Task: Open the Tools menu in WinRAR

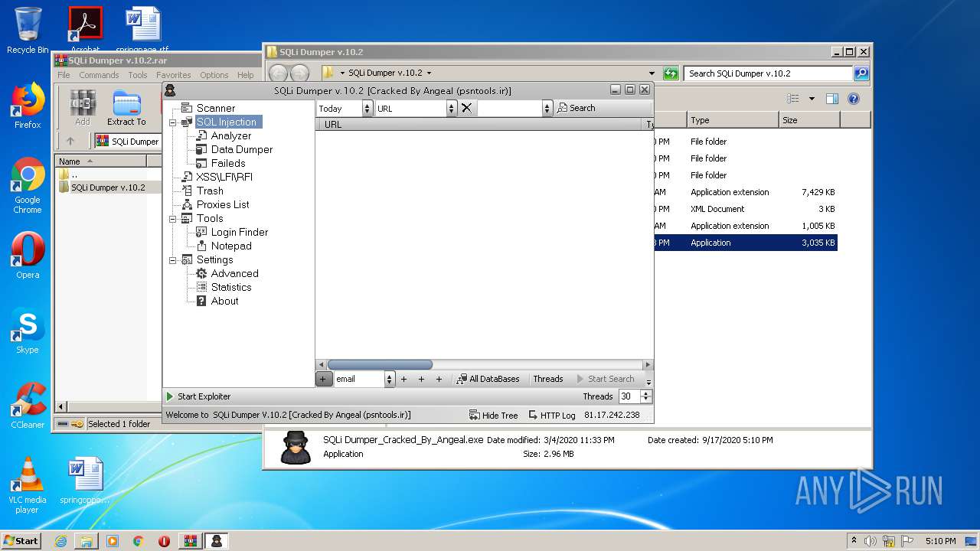Action: pyautogui.click(x=138, y=75)
